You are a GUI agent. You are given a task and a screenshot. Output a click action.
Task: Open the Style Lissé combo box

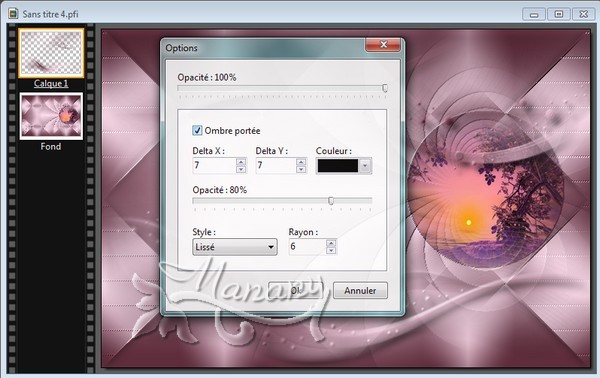click(x=235, y=247)
